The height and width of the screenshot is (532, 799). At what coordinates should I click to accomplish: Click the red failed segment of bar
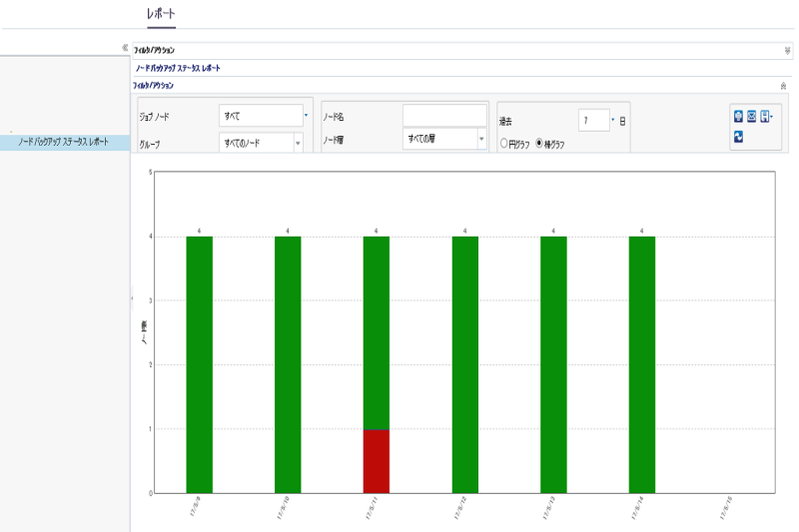click(377, 461)
